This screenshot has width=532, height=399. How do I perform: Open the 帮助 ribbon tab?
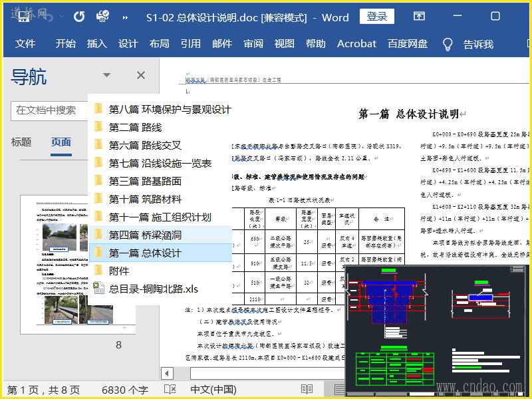pyautogui.click(x=315, y=44)
